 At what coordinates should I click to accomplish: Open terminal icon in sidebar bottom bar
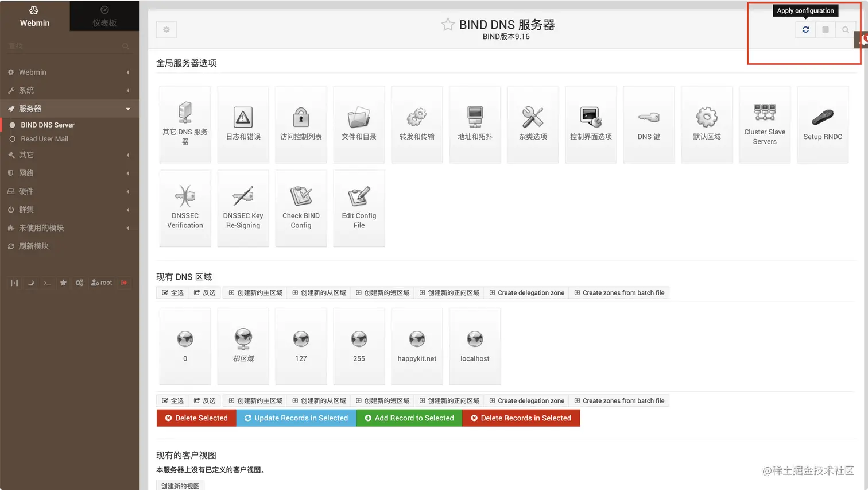pyautogui.click(x=47, y=283)
